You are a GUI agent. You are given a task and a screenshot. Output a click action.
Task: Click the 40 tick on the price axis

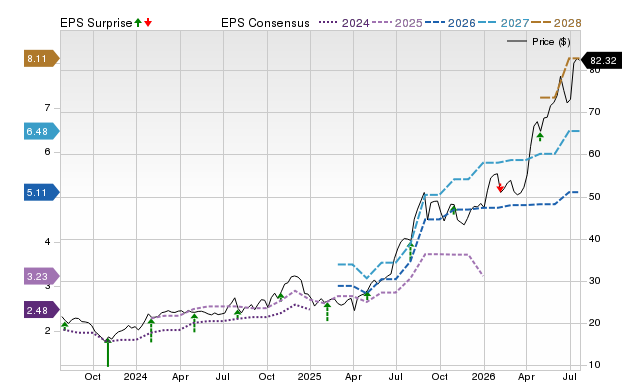595,239
